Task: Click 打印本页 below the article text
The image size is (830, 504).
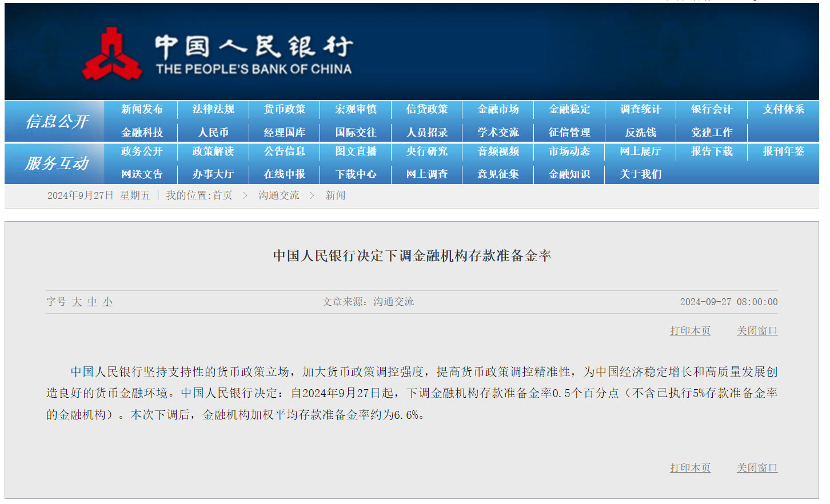Action: click(691, 468)
